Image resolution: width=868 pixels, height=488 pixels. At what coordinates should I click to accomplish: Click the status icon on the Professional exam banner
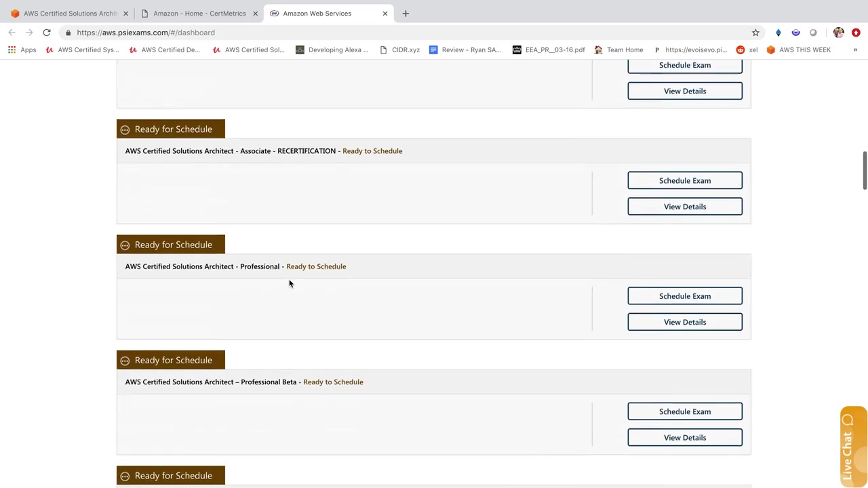(125, 245)
